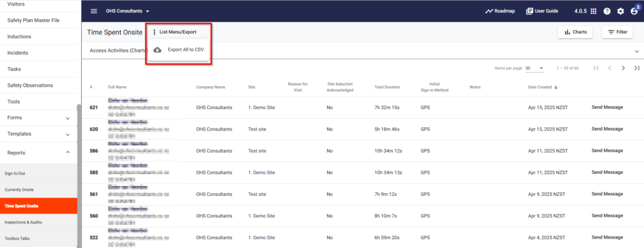Select the Time Spent Onsite report
Screen dimensions: 644x248
pyautogui.click(x=38, y=206)
